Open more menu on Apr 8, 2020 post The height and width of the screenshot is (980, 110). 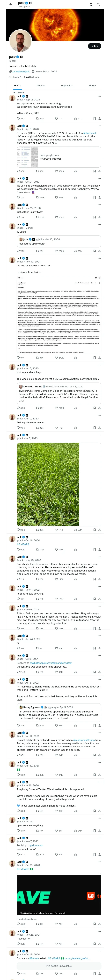(x=100, y=126)
